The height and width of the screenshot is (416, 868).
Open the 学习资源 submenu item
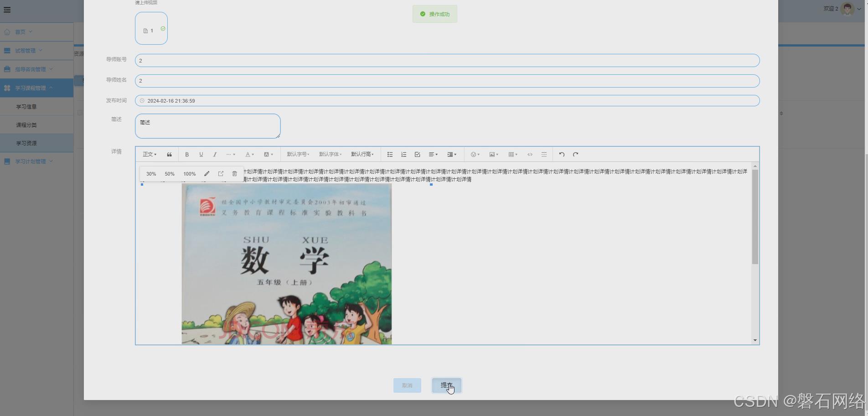(x=36, y=143)
